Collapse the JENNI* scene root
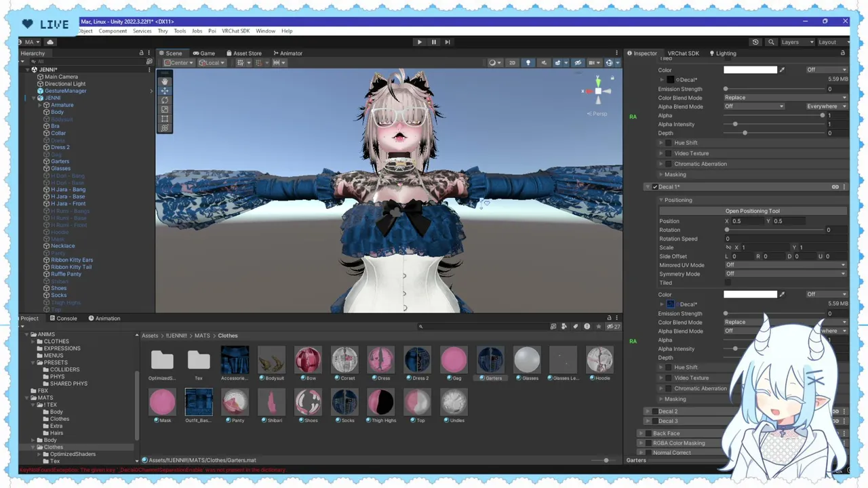 pos(27,70)
